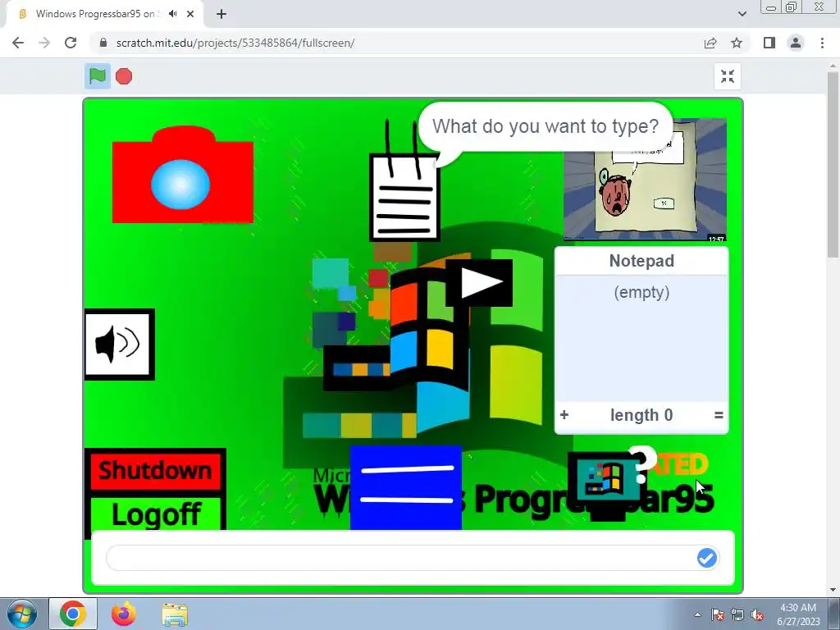
Task: Click the notepad sprite with lines
Action: click(404, 197)
